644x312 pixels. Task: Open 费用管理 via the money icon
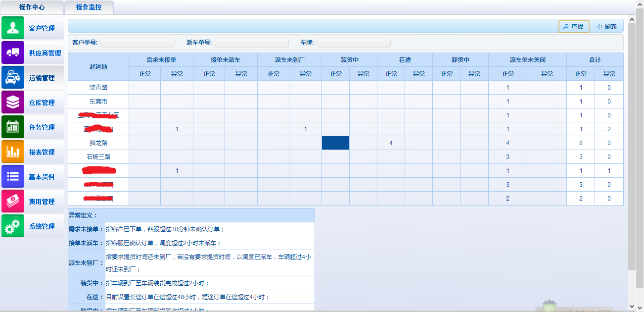pos(13,201)
